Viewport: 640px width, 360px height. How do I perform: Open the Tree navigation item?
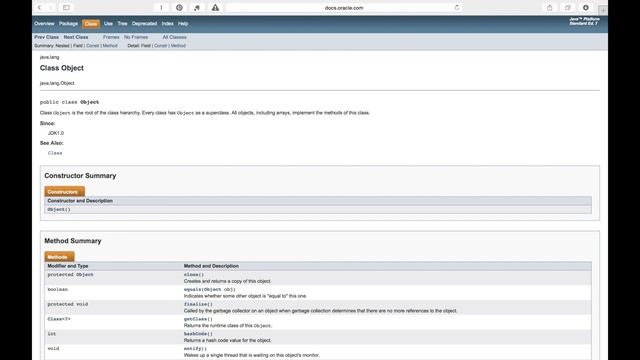pyautogui.click(x=122, y=24)
